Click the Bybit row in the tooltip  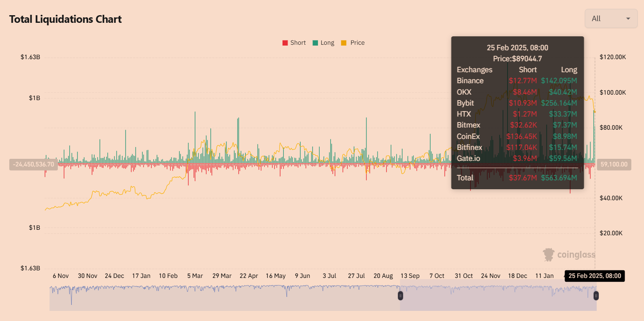(x=517, y=103)
